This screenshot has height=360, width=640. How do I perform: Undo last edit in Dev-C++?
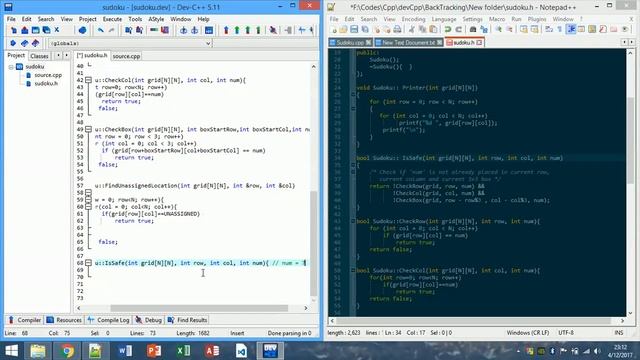pyautogui.click(x=100, y=30)
